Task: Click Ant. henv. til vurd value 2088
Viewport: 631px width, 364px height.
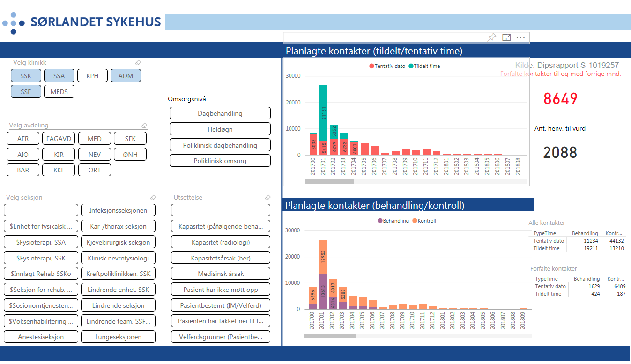Action: click(560, 152)
